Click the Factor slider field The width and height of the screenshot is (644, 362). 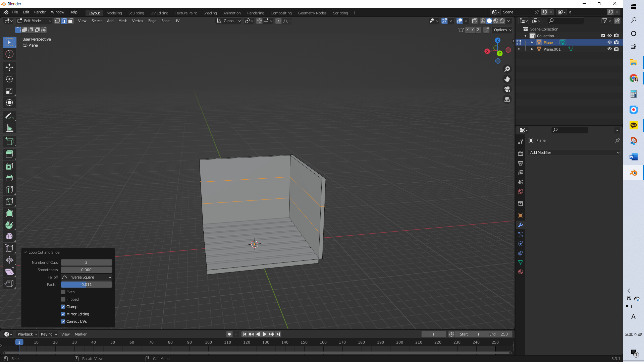click(x=87, y=285)
